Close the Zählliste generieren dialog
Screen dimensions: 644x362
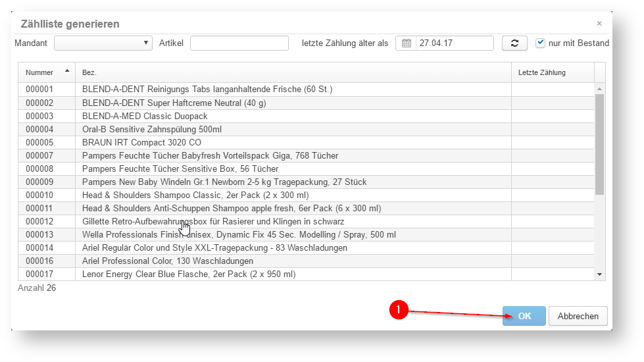tap(599, 24)
